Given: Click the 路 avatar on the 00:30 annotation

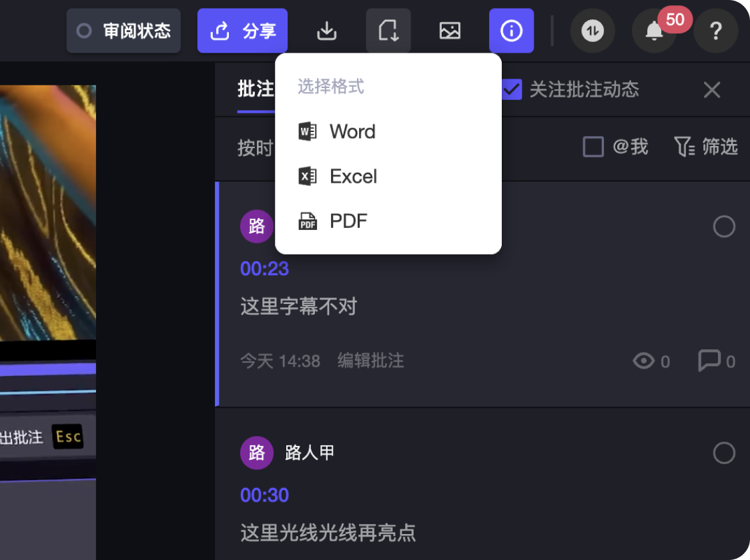Looking at the screenshot, I should [x=257, y=453].
